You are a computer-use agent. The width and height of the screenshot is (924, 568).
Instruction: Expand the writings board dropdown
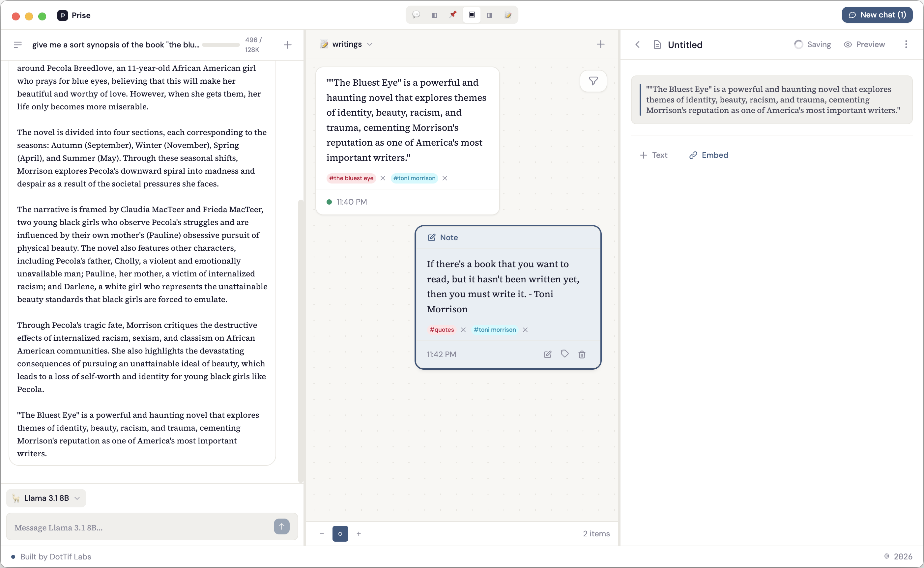pyautogui.click(x=370, y=44)
